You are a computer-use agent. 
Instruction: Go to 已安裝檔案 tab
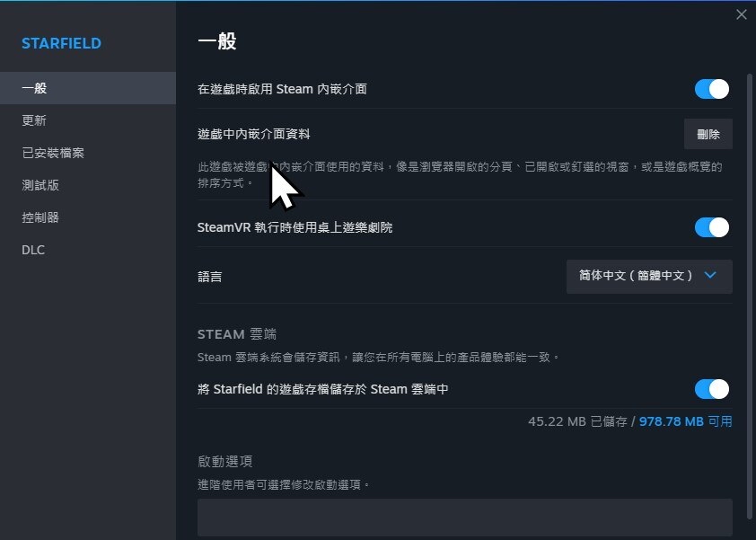tap(53, 153)
